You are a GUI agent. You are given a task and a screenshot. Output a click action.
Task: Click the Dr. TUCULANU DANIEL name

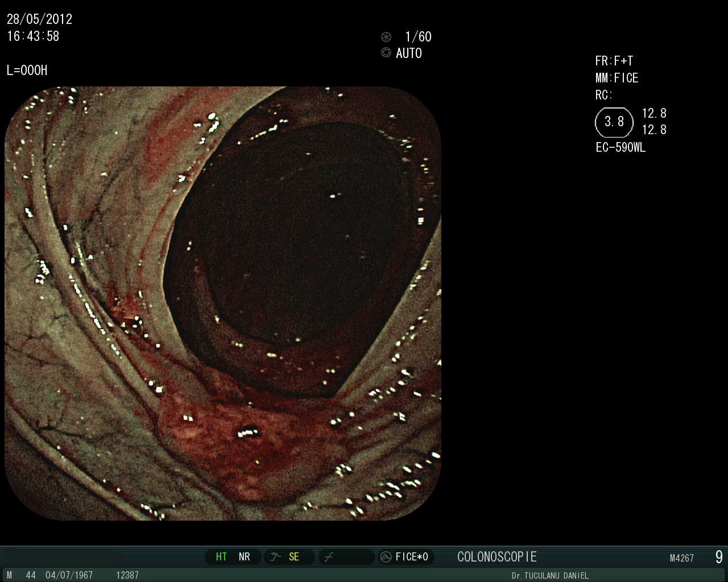coord(550,576)
